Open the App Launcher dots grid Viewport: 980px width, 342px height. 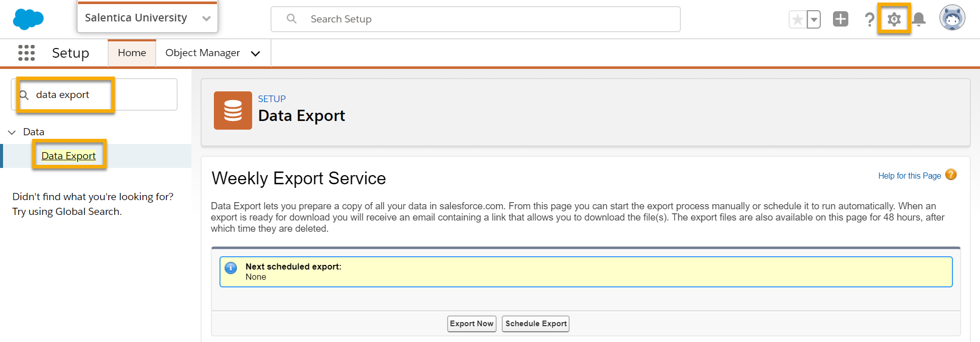pyautogui.click(x=27, y=53)
